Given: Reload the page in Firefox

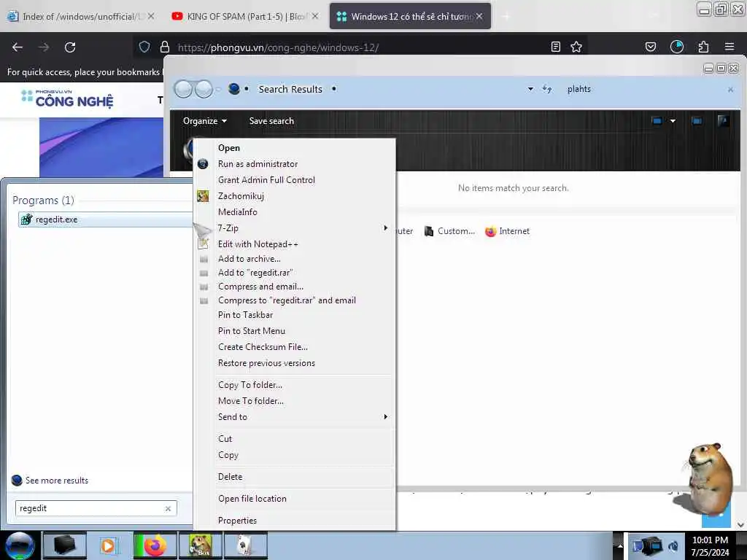Looking at the screenshot, I should click(x=70, y=47).
